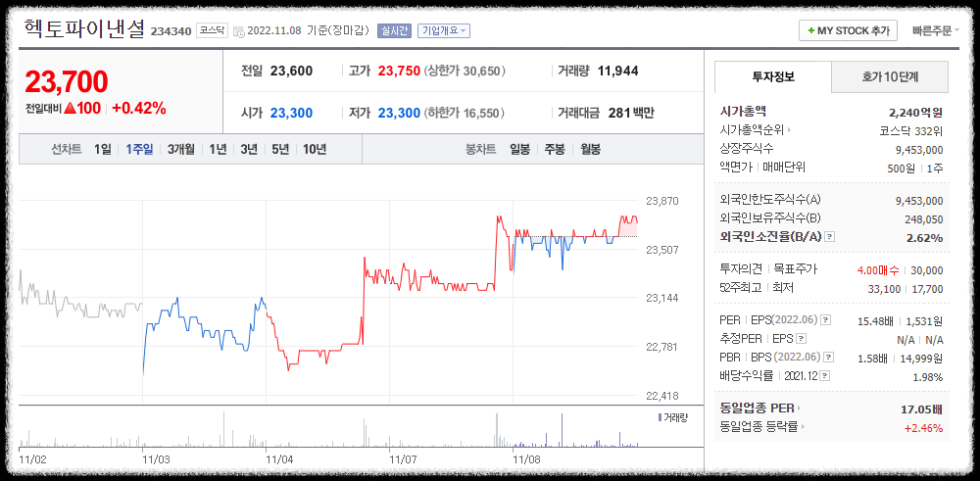The width and height of the screenshot is (980, 481).
Task: Click the 코스닥 332위 rank value
Action: pos(911,131)
